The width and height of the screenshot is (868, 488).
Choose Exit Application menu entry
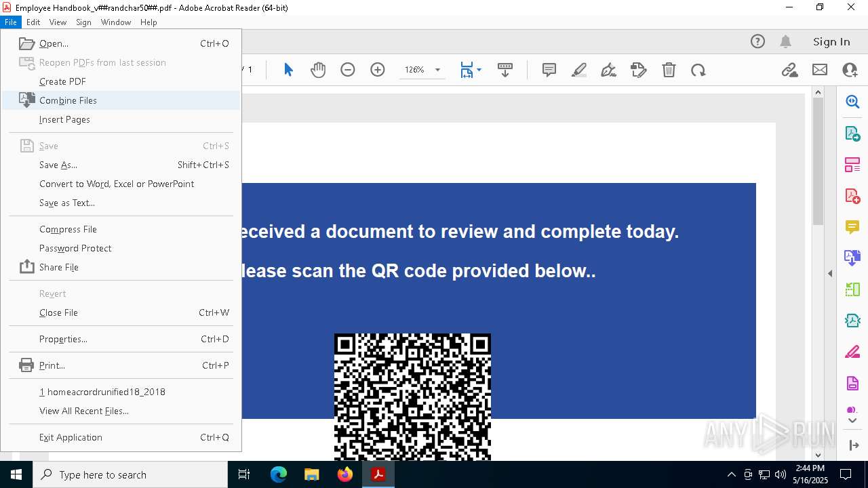click(x=121, y=437)
